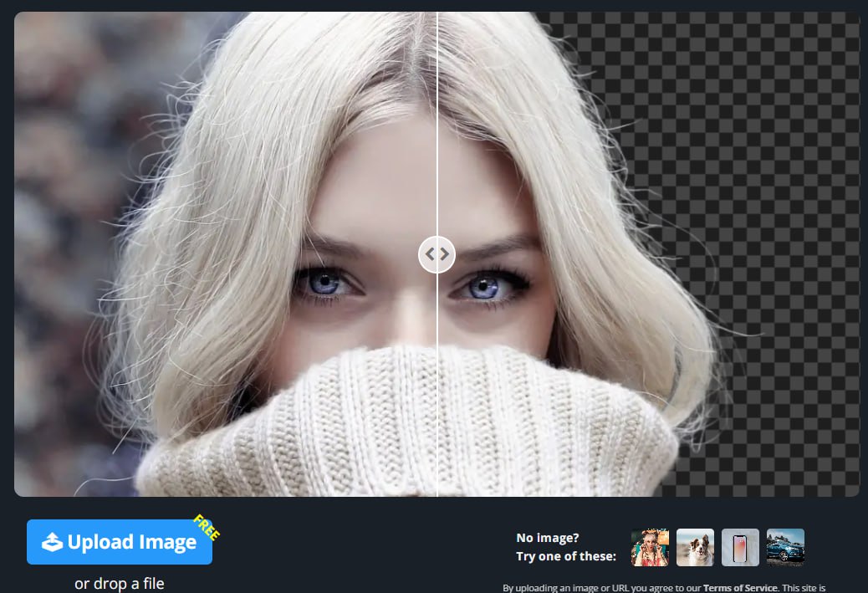The height and width of the screenshot is (593, 868).
Task: Pick the dog sample thumbnail
Action: [x=695, y=547]
